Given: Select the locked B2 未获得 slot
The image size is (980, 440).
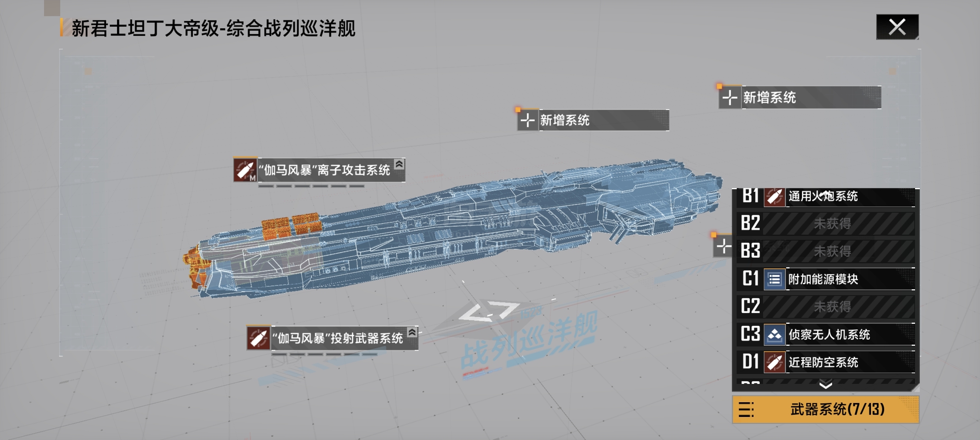Looking at the screenshot, I should click(826, 223).
